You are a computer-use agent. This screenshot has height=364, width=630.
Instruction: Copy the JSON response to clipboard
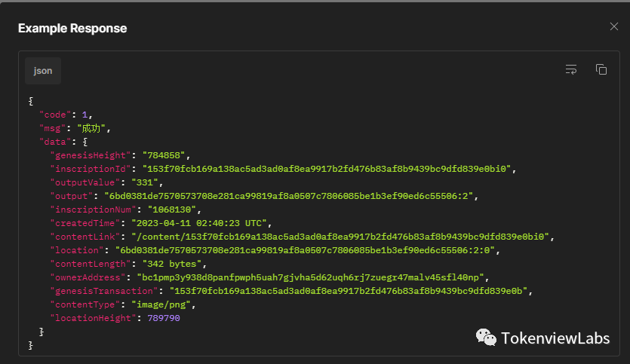[x=601, y=69]
